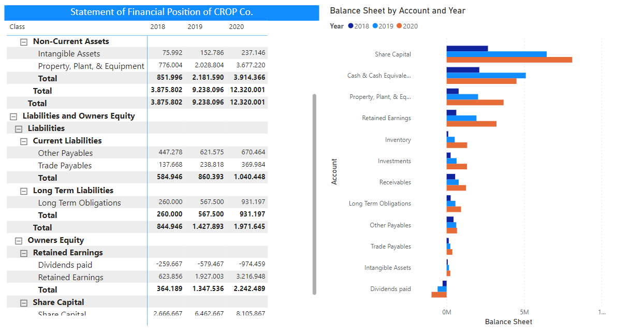The width and height of the screenshot is (644, 334).
Task: Click the chart title Balance Sheet by Account and Year
Action: [398, 10]
